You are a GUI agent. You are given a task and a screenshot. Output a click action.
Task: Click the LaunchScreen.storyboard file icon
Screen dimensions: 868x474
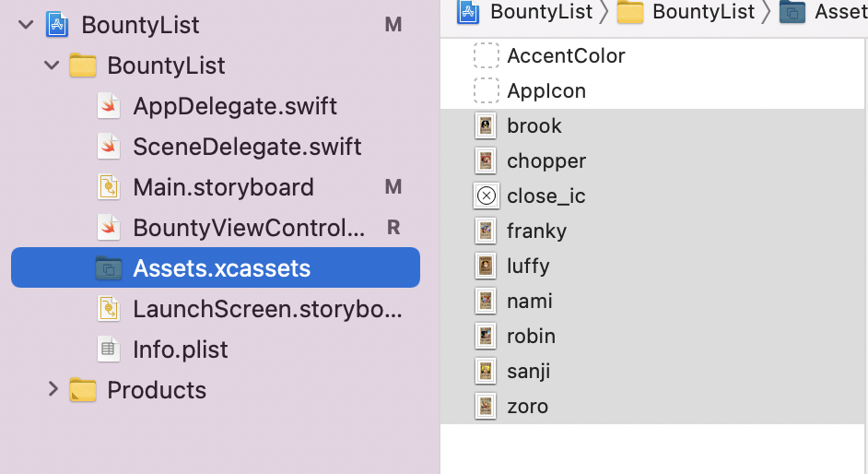[109, 308]
